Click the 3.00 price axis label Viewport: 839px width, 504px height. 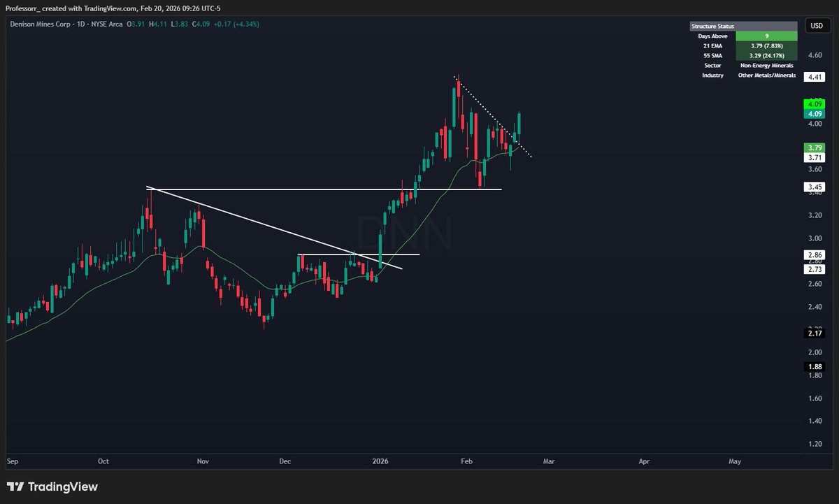point(815,238)
